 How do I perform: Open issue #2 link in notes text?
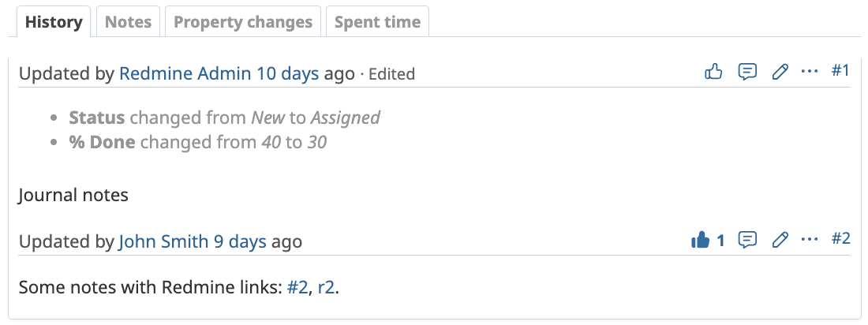click(297, 288)
